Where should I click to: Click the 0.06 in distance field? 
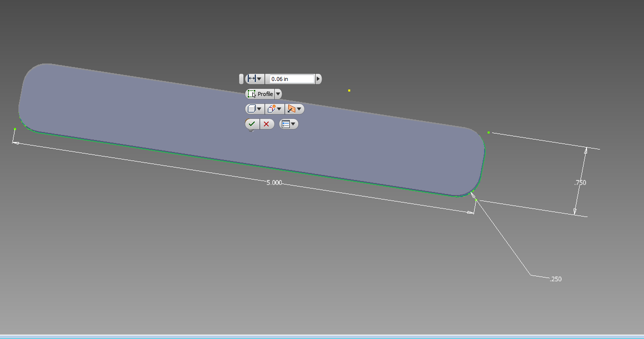[292, 79]
